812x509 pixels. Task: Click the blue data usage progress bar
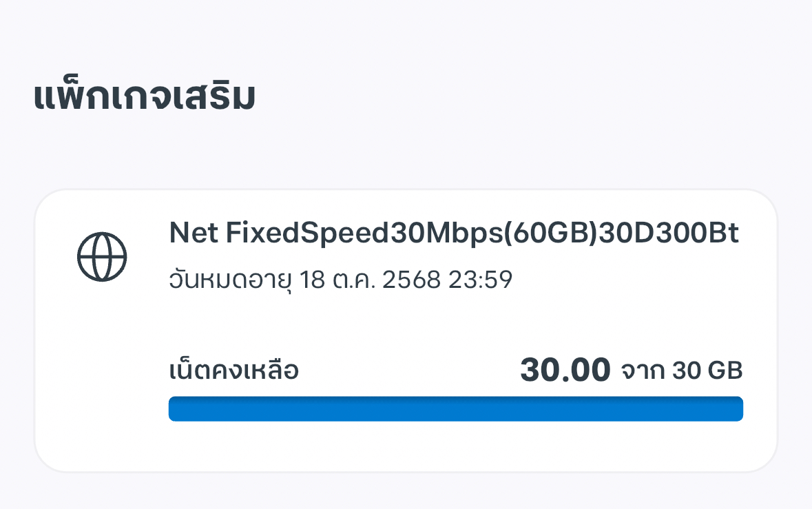click(455, 408)
